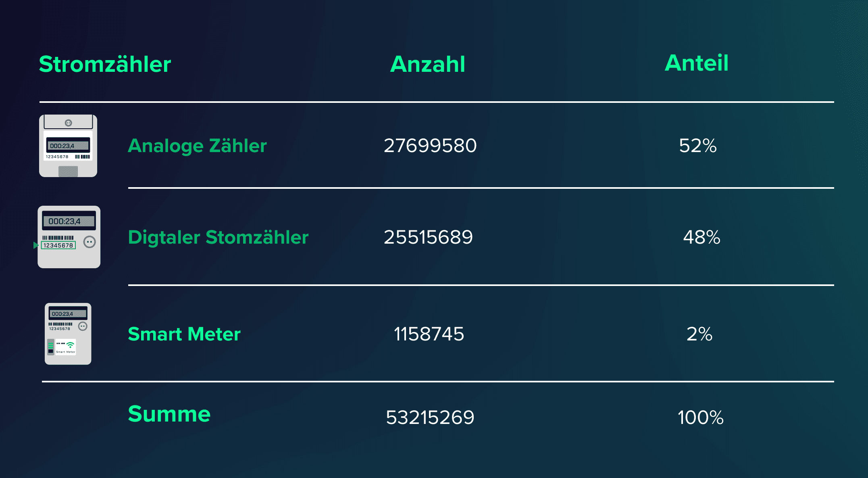Select the Anzahl column header
Image resolution: width=868 pixels, height=478 pixels.
pyautogui.click(x=428, y=64)
